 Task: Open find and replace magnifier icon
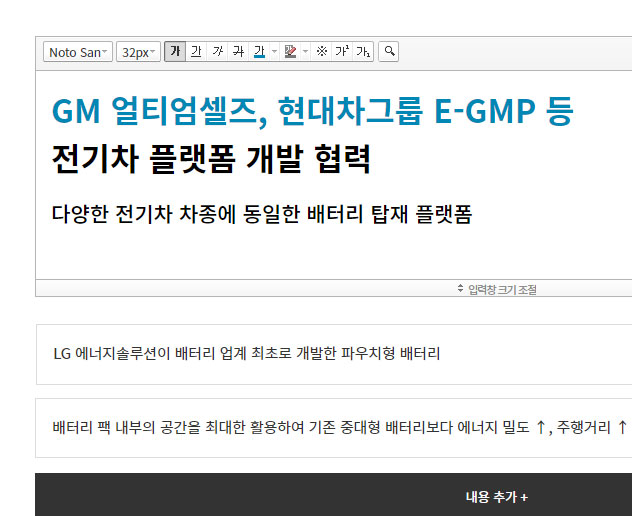pos(389,52)
